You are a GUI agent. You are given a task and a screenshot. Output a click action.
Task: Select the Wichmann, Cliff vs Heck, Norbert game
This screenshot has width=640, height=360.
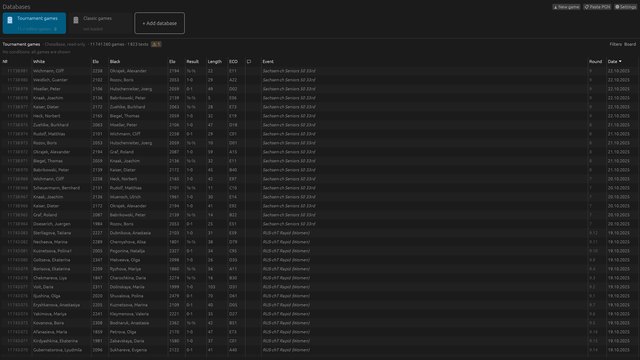coord(320,179)
